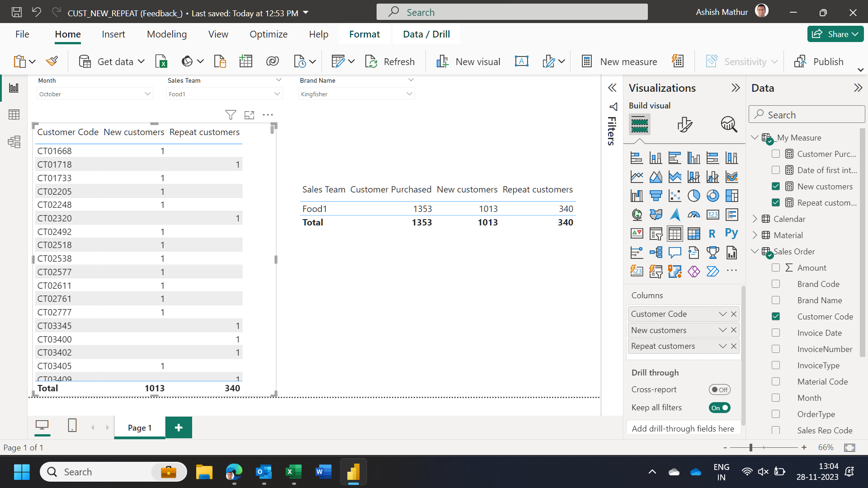Click the Quick measure icon
The width and height of the screenshot is (868, 488).
[x=678, y=61]
